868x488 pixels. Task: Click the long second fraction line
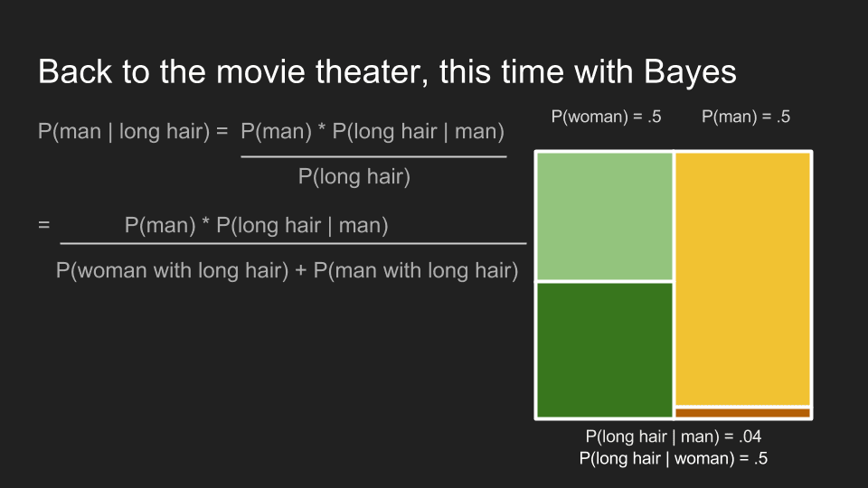point(293,243)
